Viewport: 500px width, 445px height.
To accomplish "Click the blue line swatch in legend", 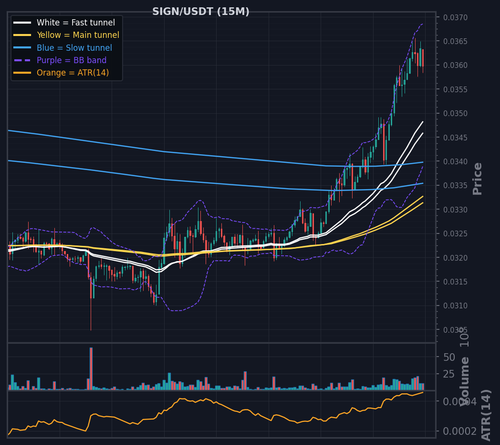I will tap(22, 48).
